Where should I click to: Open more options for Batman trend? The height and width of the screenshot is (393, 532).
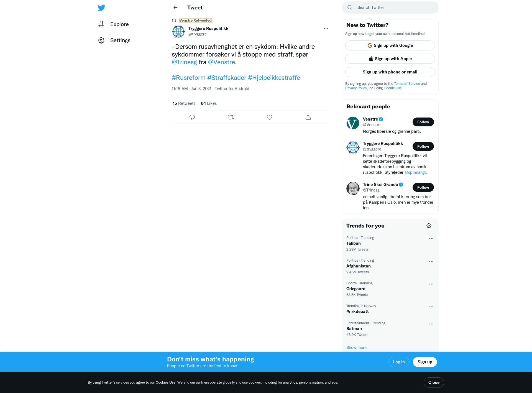click(431, 324)
